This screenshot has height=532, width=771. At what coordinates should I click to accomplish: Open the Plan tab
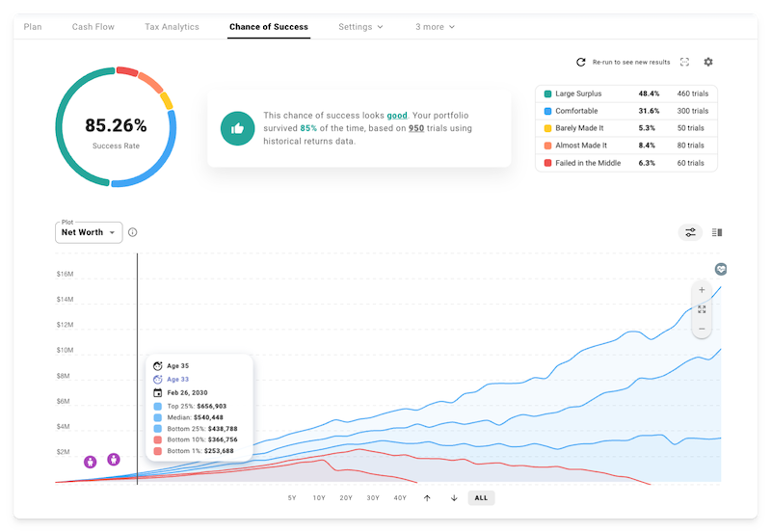tap(33, 27)
